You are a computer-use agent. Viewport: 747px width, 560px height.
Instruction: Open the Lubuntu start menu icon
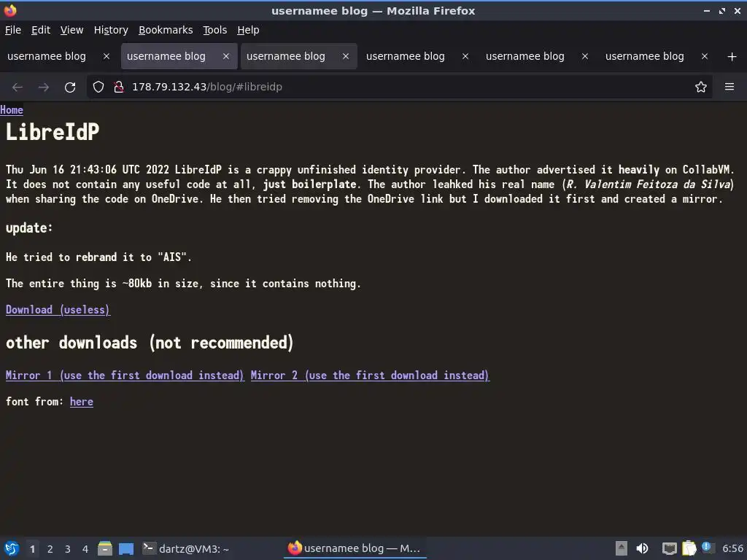point(12,548)
